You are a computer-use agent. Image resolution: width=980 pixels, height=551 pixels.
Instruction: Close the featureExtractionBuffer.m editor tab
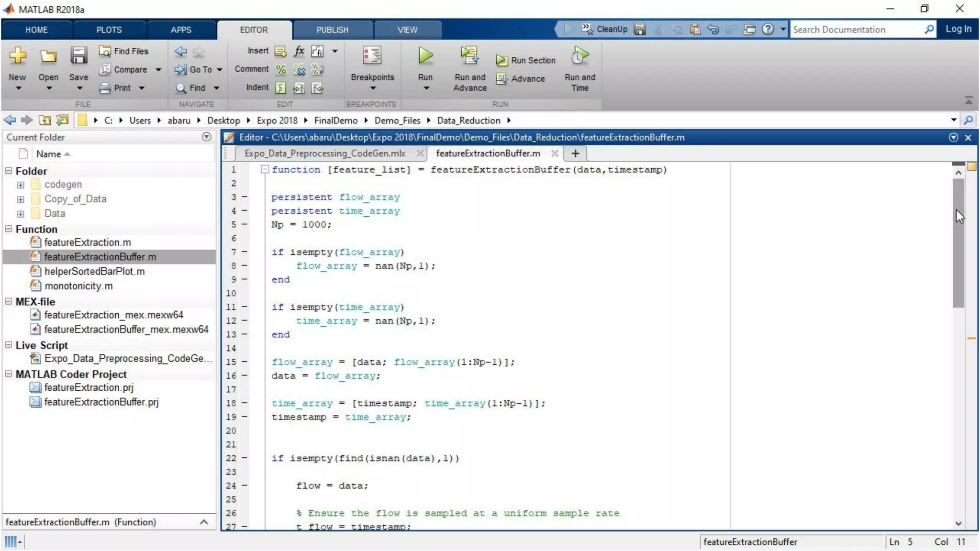[x=555, y=153]
